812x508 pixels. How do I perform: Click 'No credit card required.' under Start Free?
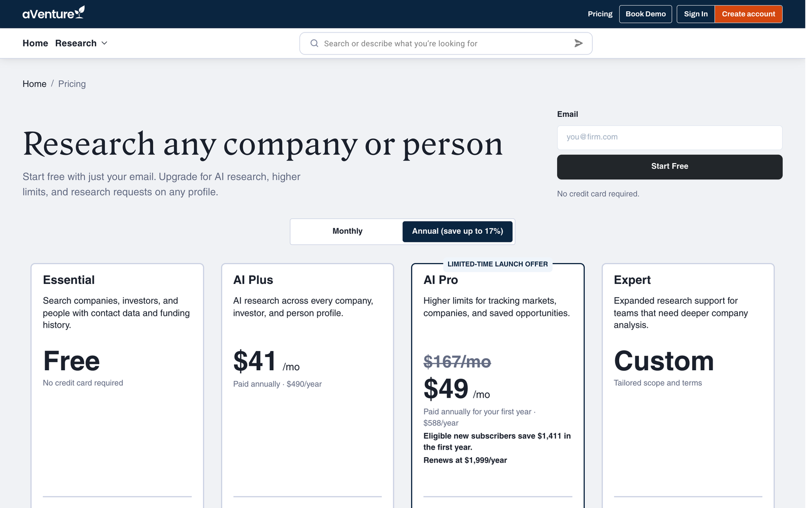pos(598,194)
